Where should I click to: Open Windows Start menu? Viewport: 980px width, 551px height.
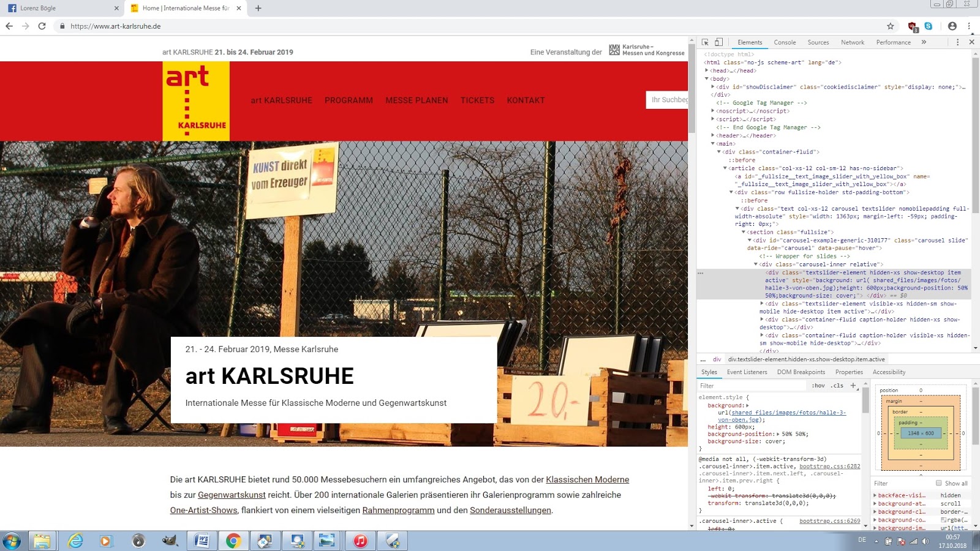12,541
